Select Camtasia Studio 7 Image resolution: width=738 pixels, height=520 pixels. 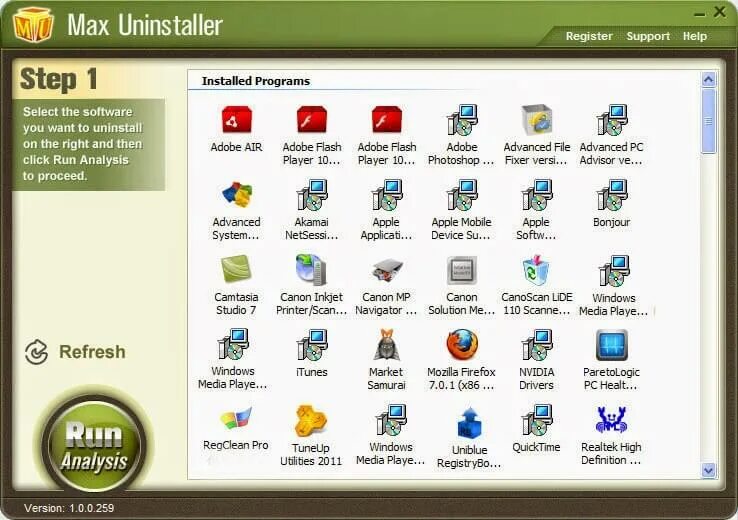click(236, 285)
